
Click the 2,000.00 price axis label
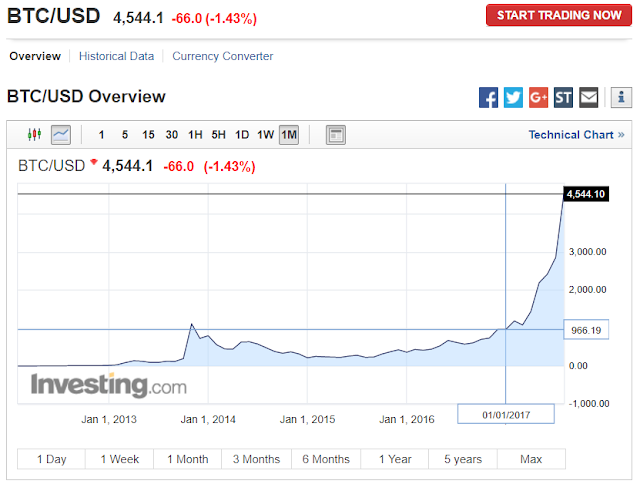588,290
